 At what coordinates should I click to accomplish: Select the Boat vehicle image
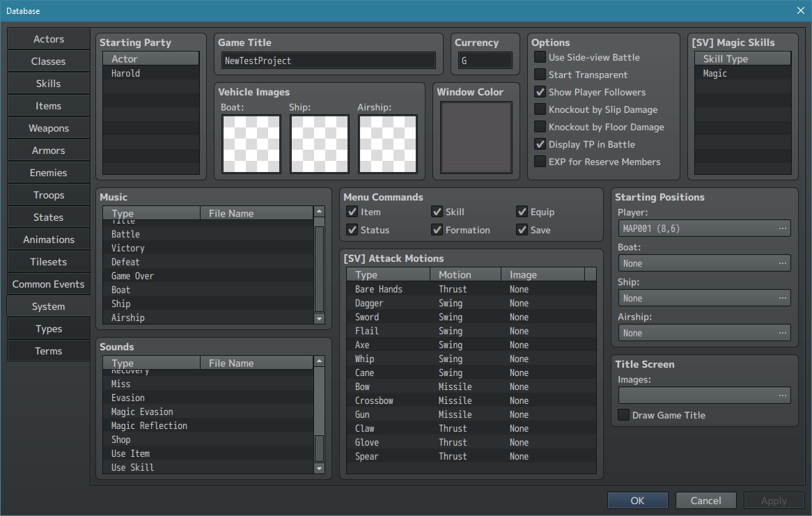[251, 143]
